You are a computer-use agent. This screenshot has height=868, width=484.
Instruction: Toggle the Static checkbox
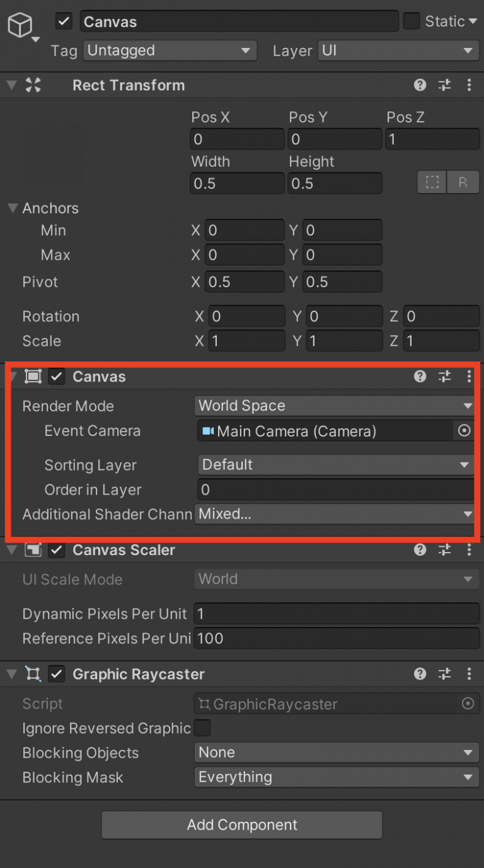pyautogui.click(x=413, y=21)
